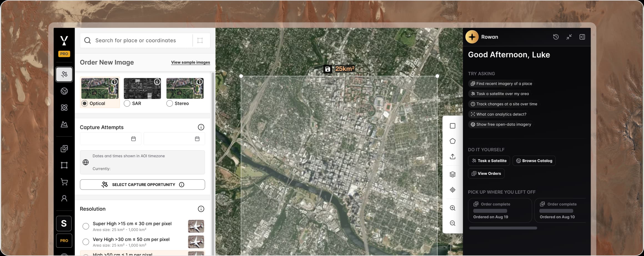Image resolution: width=644 pixels, height=256 pixels.
Task: Toggle the side panel icon in Rowan header
Action: tap(582, 37)
